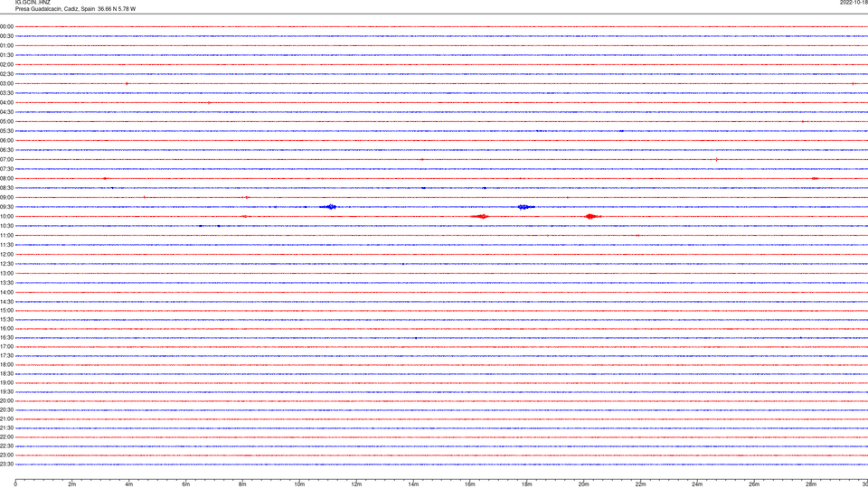Click the station code IG.GCIN..HNZ title
The image size is (868, 488).
point(33,3)
